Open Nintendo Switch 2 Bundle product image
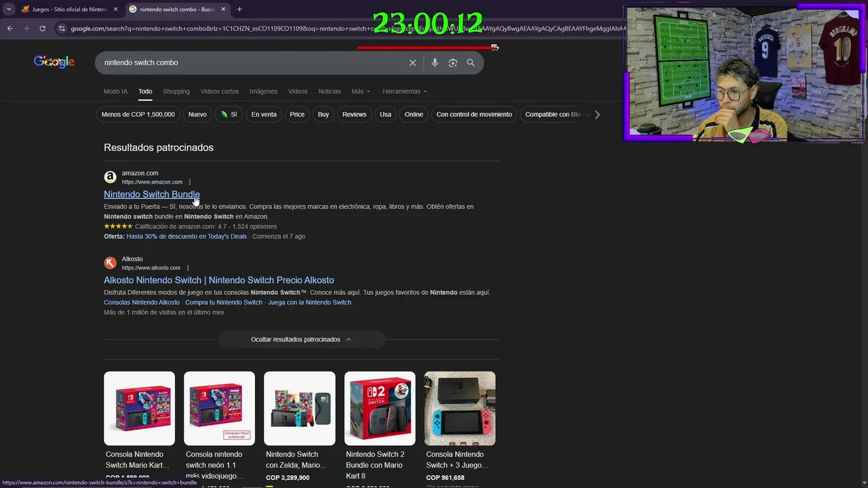The height and width of the screenshot is (488, 868). point(380,408)
